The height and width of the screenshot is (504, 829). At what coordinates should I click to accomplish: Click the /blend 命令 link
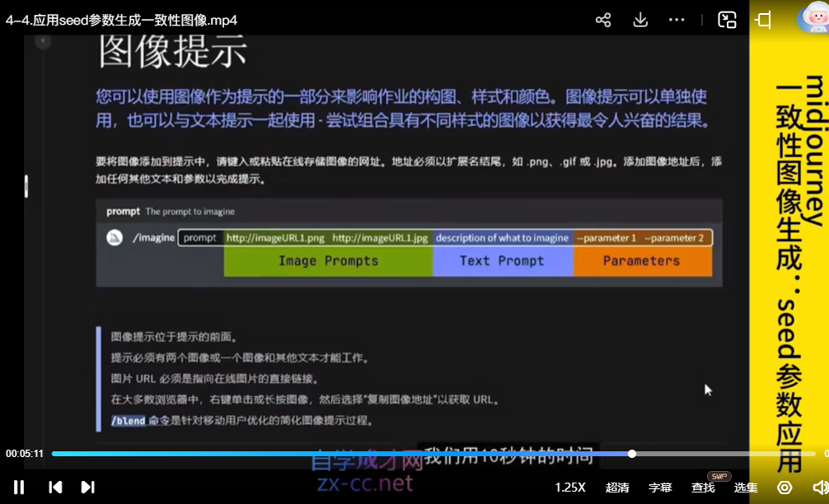[140, 421]
